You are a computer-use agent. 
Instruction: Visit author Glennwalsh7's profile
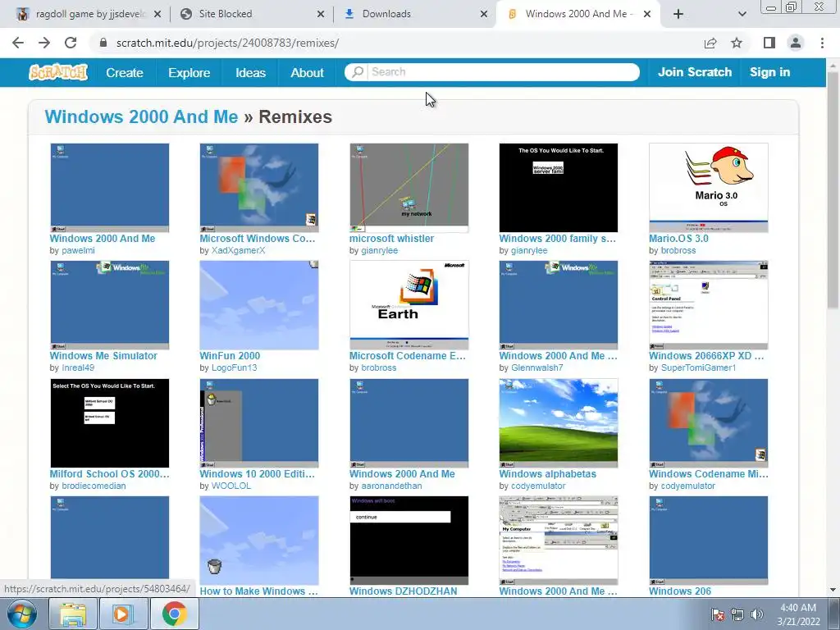tap(537, 367)
